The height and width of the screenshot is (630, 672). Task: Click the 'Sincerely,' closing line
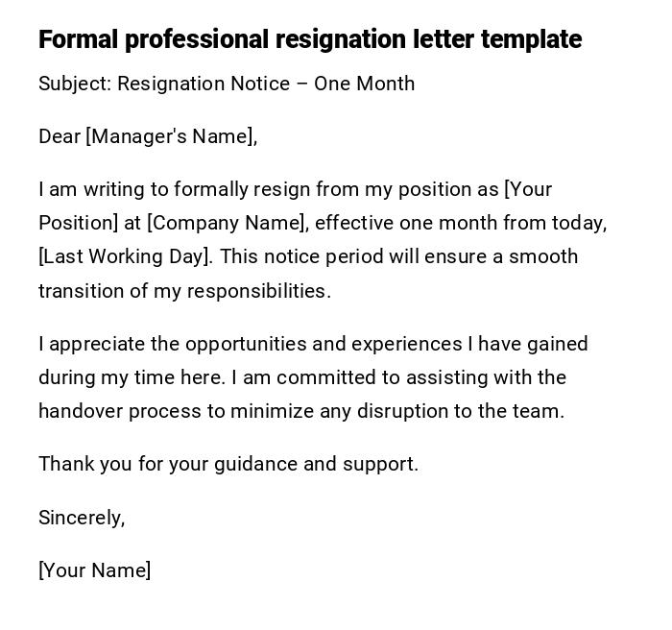click(82, 518)
